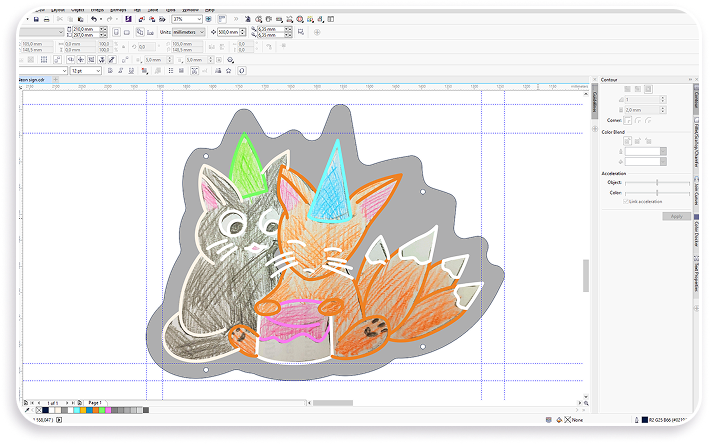Switch to the Neon sign.cdr document tab
710x444 pixels.
(x=33, y=80)
